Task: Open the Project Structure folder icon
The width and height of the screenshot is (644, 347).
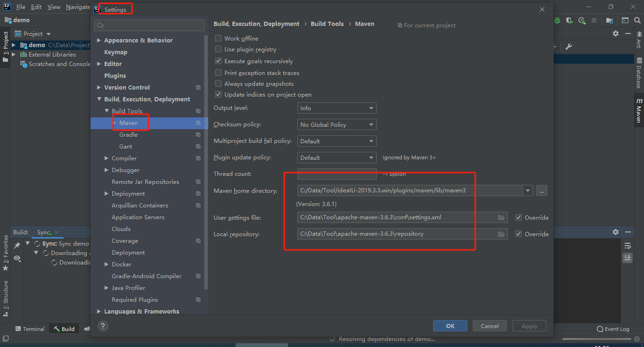Action: [x=610, y=21]
